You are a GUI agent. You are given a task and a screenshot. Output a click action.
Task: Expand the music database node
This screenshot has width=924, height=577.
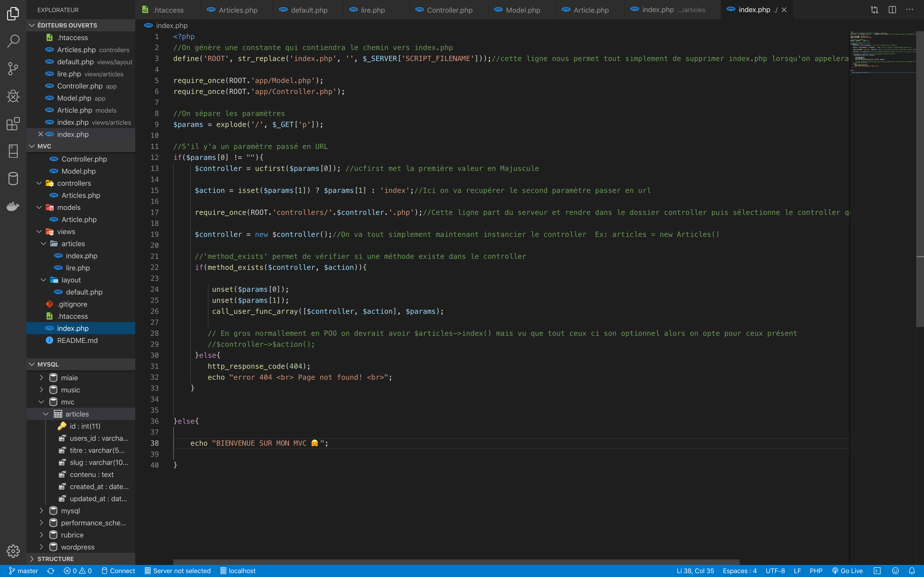click(41, 390)
